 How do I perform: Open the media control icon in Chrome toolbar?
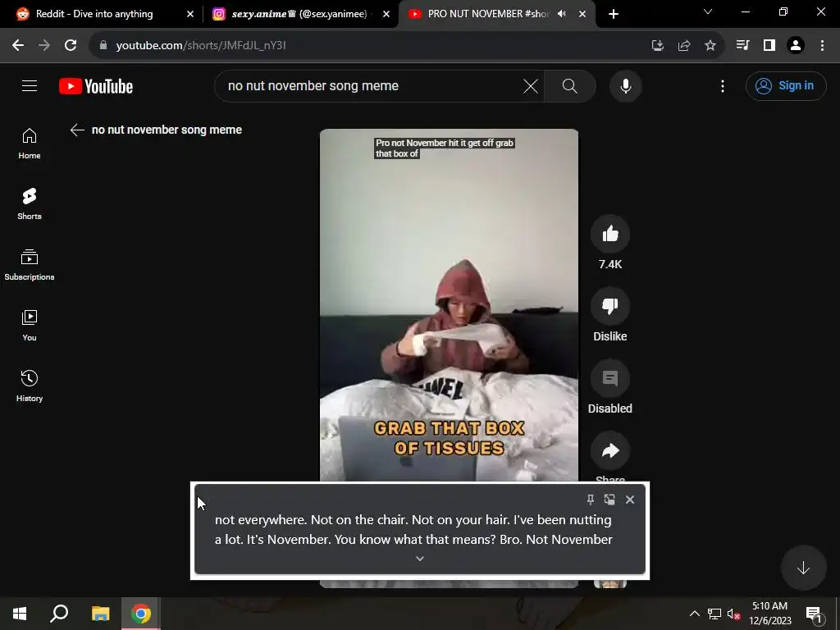click(x=742, y=45)
